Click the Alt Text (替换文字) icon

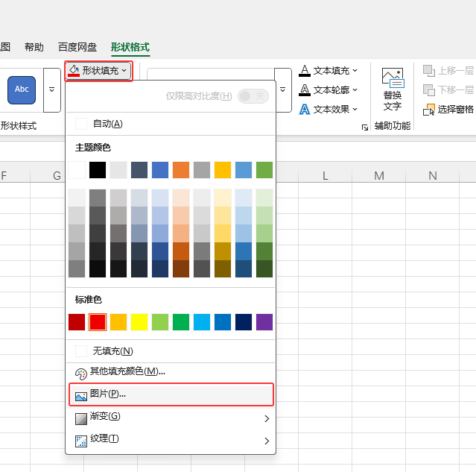click(x=393, y=78)
